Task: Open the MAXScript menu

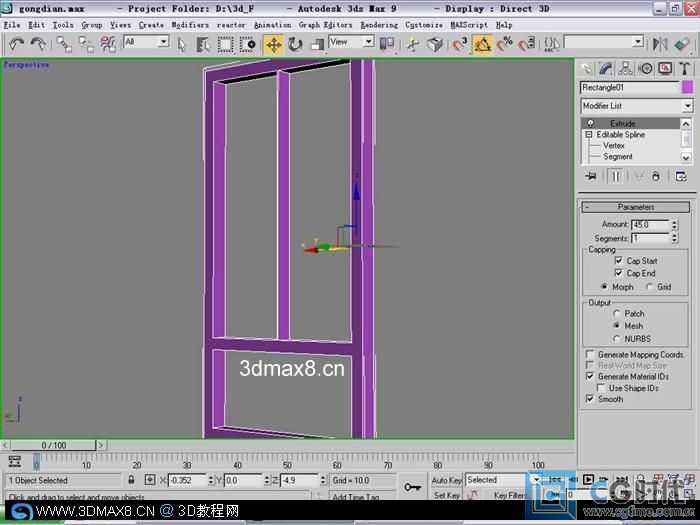Action: [x=469, y=25]
